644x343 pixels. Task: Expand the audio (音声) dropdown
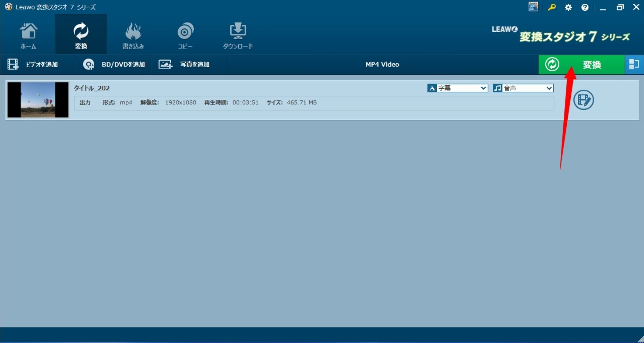[x=523, y=88]
